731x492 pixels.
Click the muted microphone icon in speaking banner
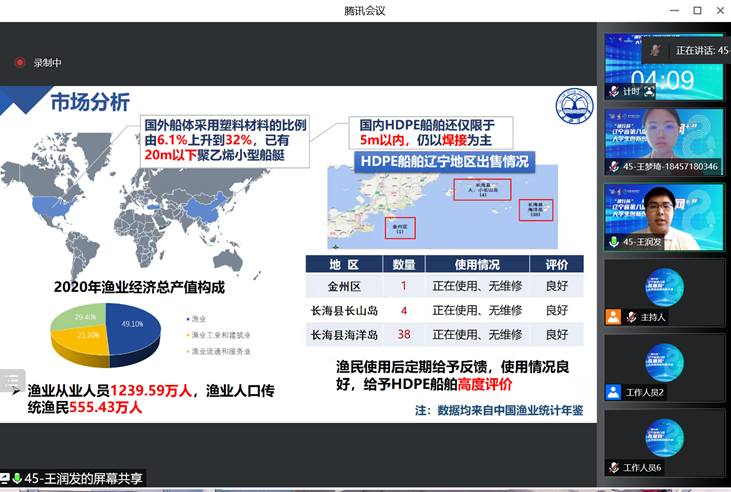click(655, 50)
